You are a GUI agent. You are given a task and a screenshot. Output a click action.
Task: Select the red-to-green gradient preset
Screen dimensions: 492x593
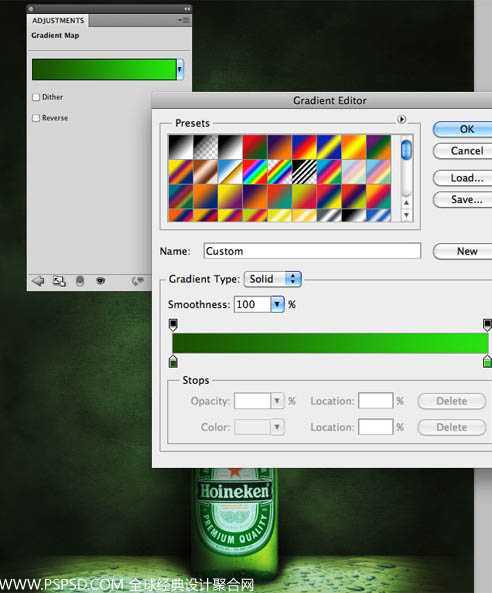point(255,147)
